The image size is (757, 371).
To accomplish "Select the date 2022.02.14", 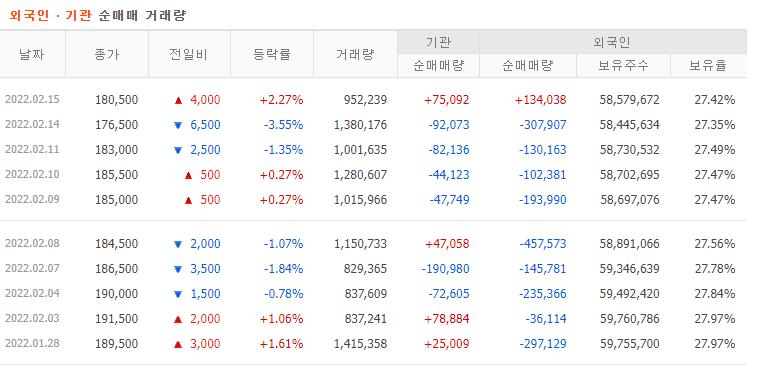I will click(32, 125).
